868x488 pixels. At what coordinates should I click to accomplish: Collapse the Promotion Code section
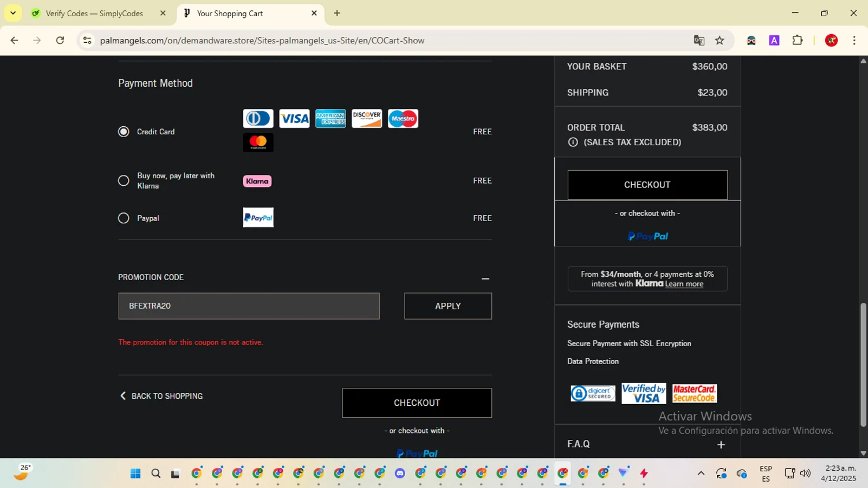pyautogui.click(x=486, y=278)
